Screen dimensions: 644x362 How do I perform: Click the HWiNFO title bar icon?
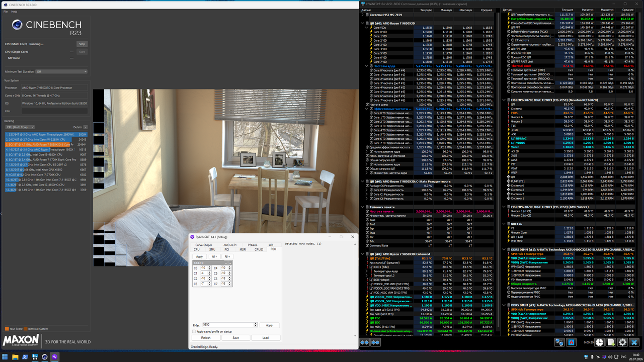(363, 4)
